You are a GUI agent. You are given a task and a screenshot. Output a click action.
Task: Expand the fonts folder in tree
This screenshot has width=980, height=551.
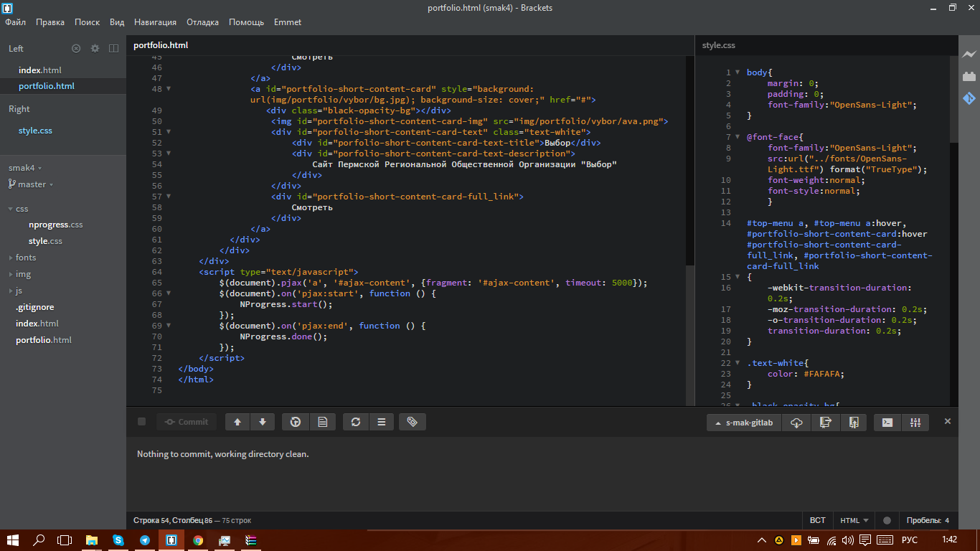(x=25, y=258)
